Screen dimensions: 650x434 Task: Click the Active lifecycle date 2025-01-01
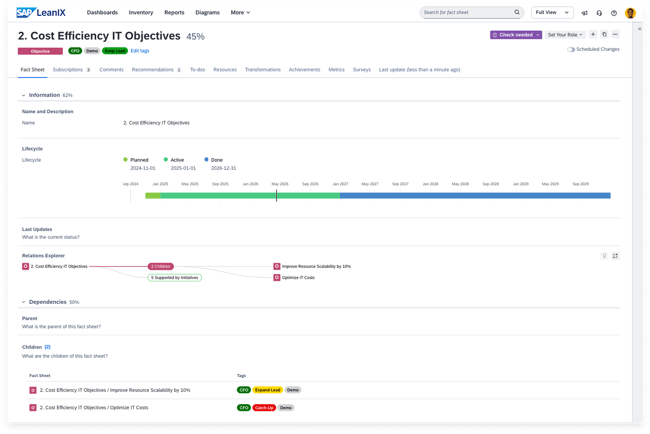183,168
